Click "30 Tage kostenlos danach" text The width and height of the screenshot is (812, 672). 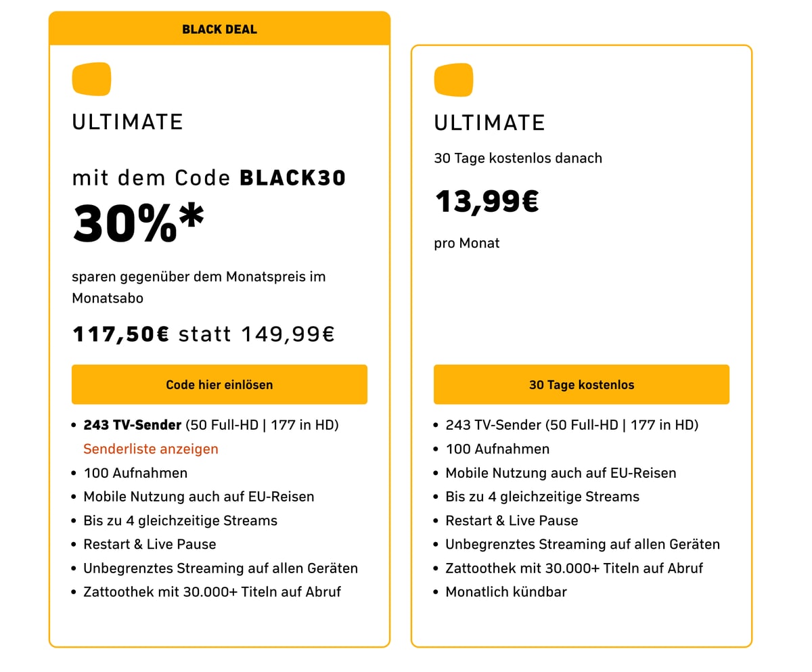[518, 158]
